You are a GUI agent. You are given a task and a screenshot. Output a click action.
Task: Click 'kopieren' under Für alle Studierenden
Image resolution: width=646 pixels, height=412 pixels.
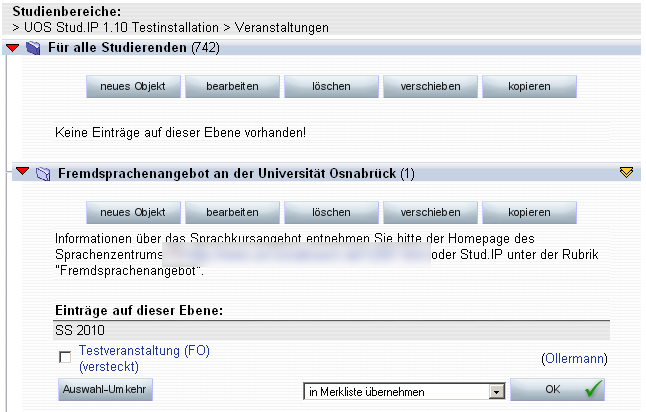point(529,87)
